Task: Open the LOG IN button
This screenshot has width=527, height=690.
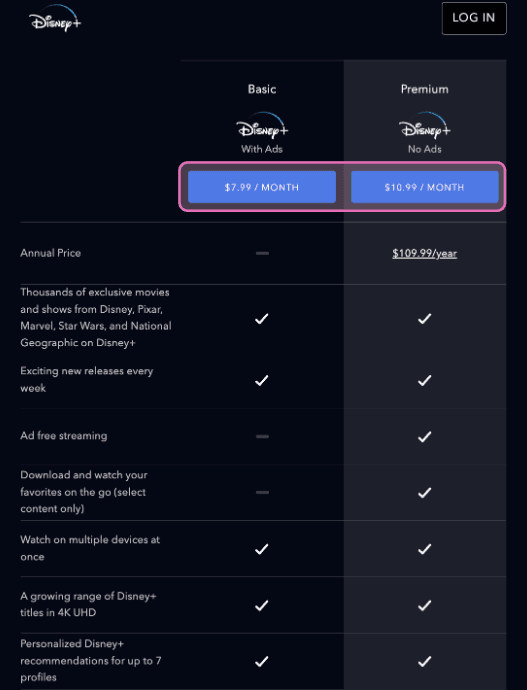Action: click(474, 18)
